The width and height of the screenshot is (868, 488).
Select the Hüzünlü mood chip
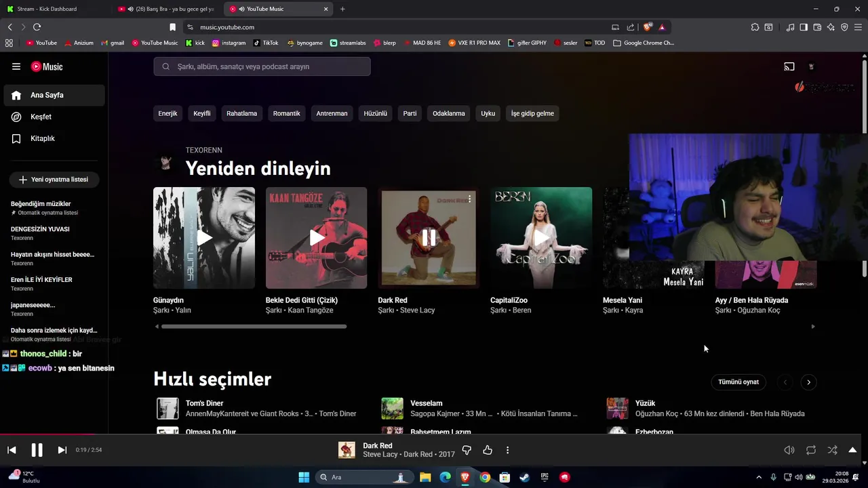pyautogui.click(x=375, y=113)
